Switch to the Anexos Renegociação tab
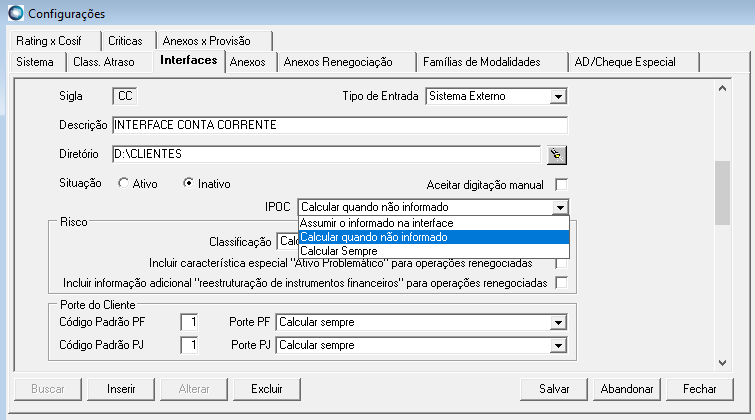 click(338, 62)
